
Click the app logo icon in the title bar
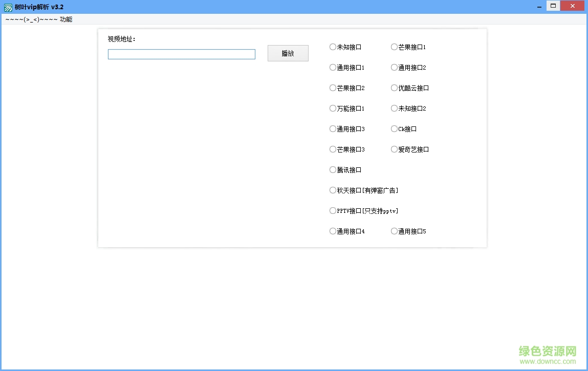[x=7, y=7]
